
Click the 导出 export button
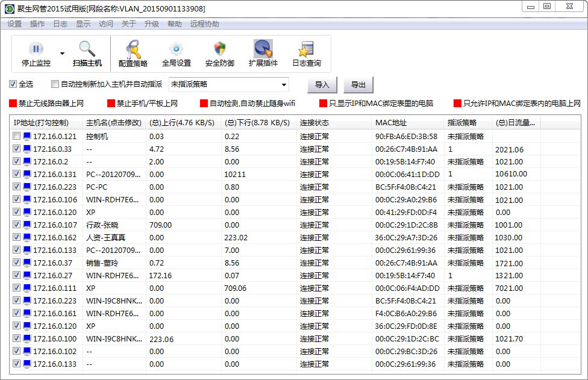(x=358, y=84)
